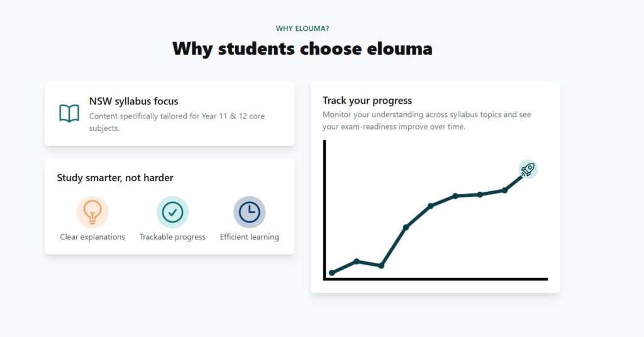Screen dimensions: 644x337
Task: Click the WHY ELOUMA? label
Action: pyautogui.click(x=303, y=28)
